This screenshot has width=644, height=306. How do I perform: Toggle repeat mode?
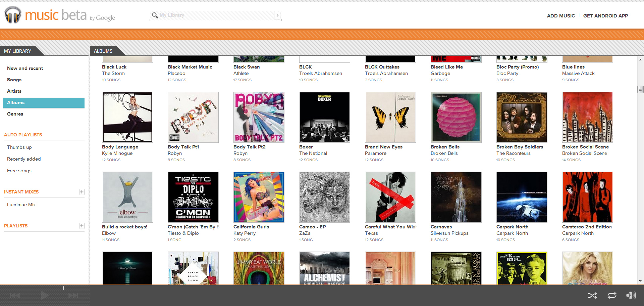pyautogui.click(x=612, y=296)
